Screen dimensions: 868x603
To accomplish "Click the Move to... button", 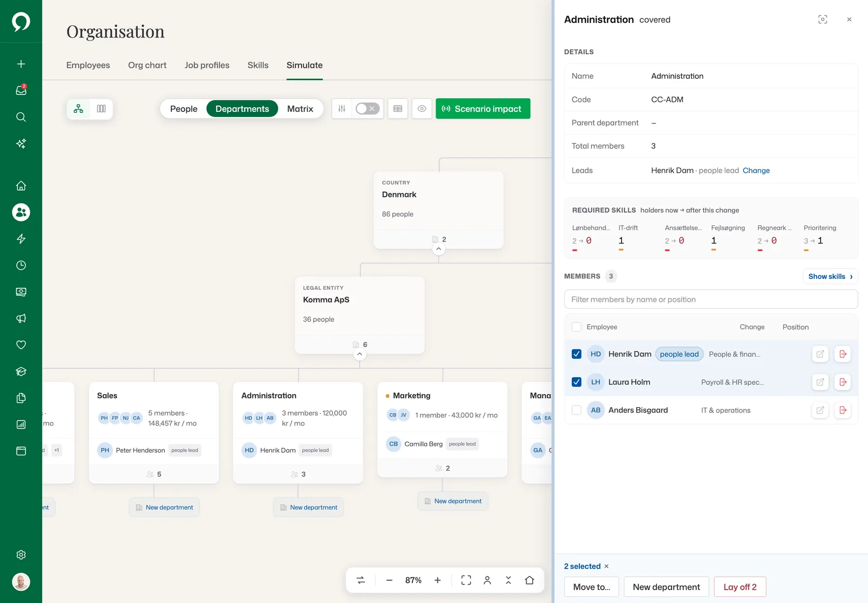I will click(591, 587).
